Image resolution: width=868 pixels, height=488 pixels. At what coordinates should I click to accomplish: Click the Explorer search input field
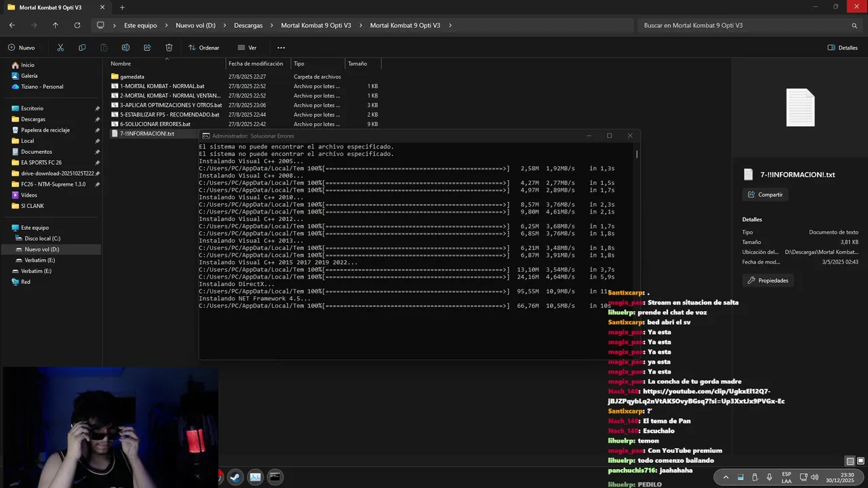click(743, 25)
